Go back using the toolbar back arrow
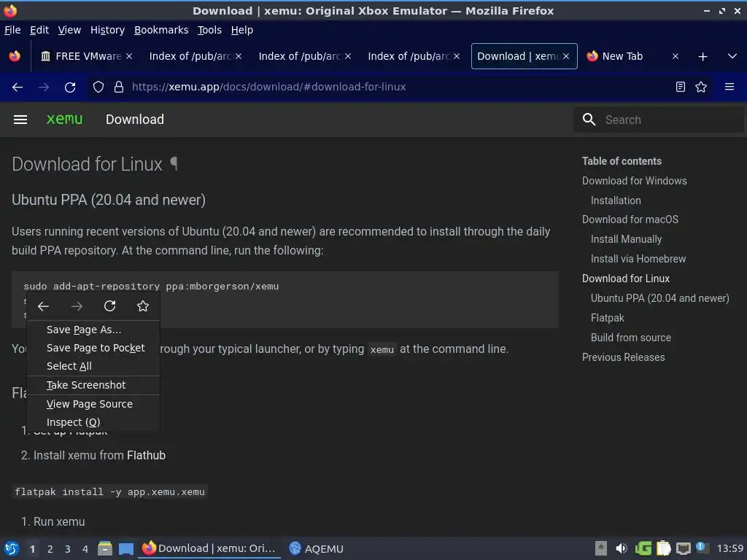 (x=18, y=87)
